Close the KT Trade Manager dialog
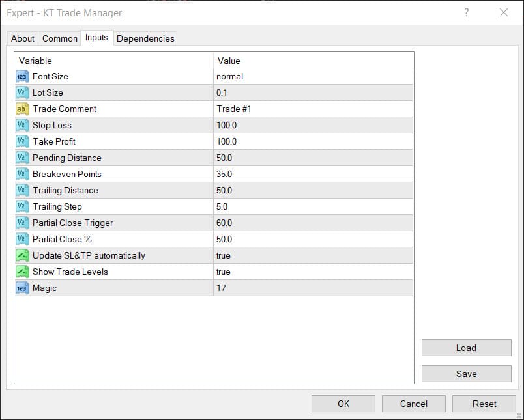The height and width of the screenshot is (420, 524). pos(504,12)
